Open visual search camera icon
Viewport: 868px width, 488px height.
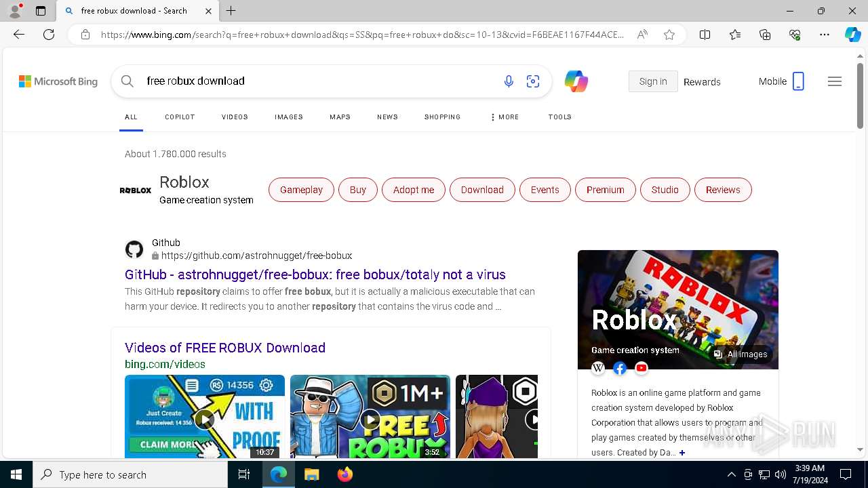coord(533,81)
